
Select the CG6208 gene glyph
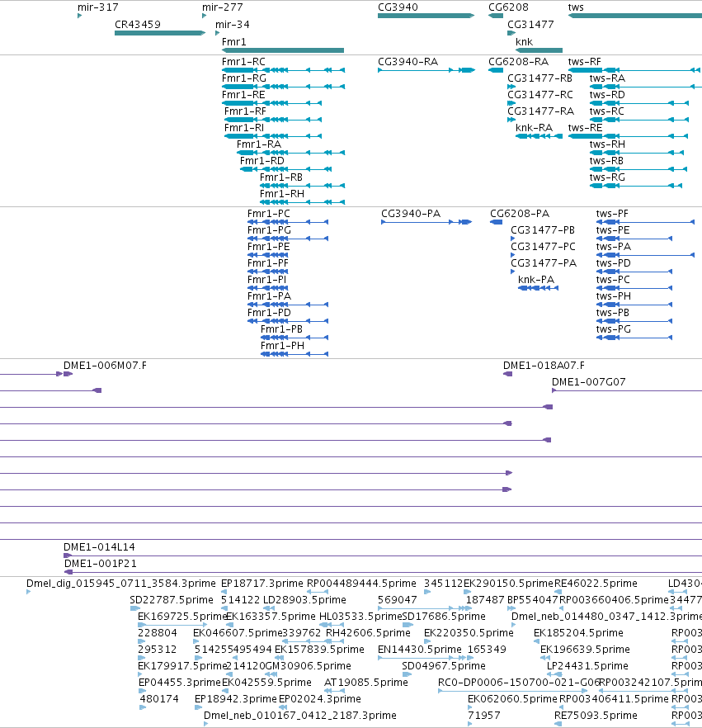496,16
